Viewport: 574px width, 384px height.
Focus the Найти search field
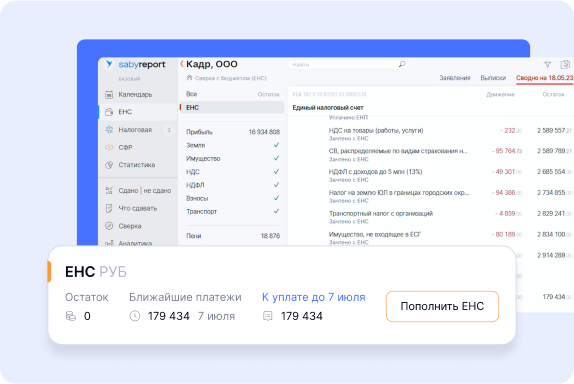[348, 64]
